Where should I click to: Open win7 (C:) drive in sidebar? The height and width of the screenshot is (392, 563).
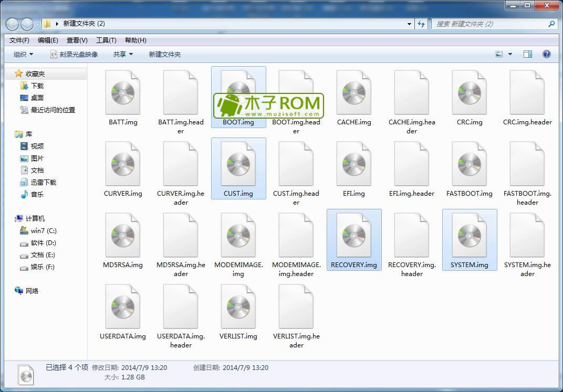tap(43, 231)
